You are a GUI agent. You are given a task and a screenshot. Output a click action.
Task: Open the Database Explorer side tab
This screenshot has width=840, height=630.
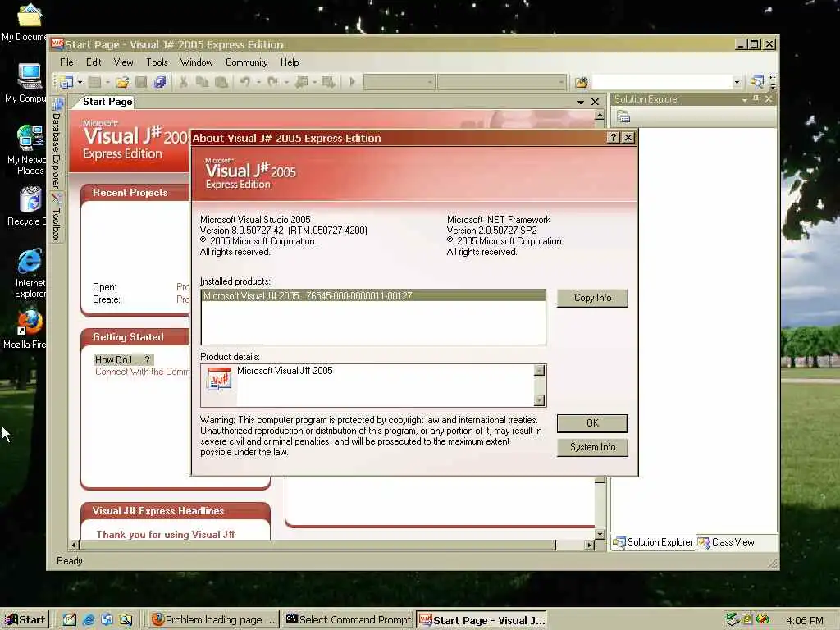pyautogui.click(x=57, y=144)
